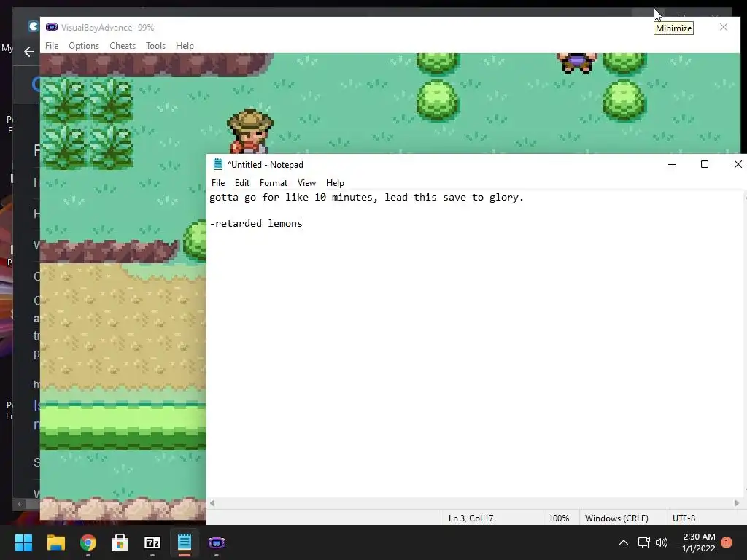747x560 pixels.
Task: Open Notepad's View menu
Action: [306, 183]
